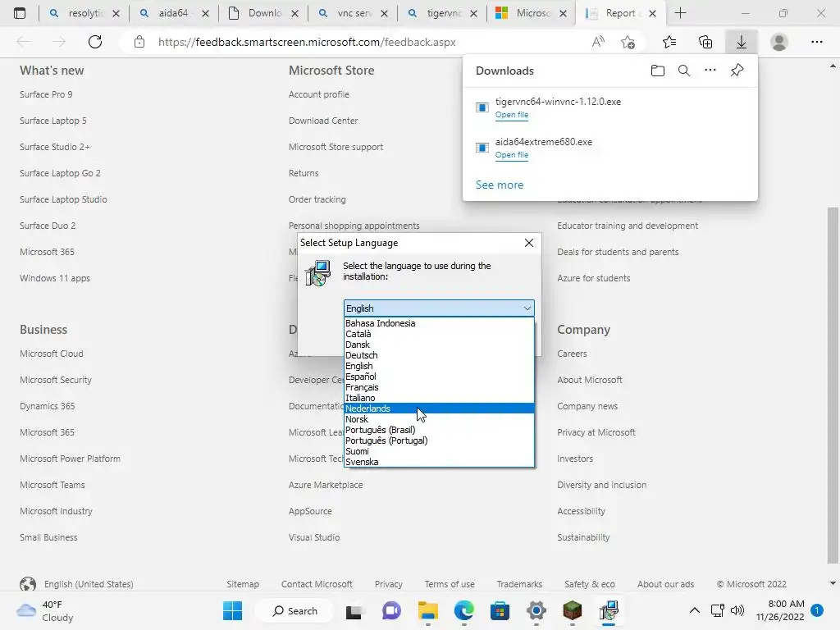
Task: Show hidden tray icons chevron
Action: click(694, 610)
